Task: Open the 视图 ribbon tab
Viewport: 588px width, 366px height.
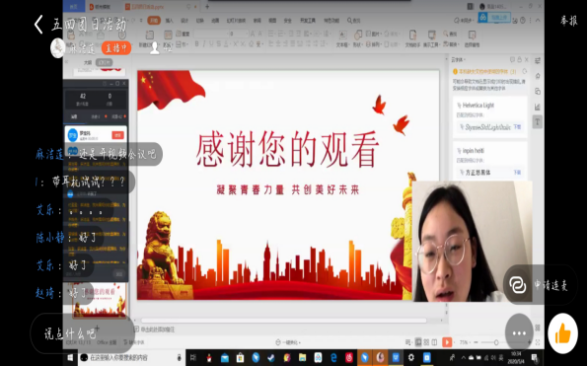Action: click(272, 21)
